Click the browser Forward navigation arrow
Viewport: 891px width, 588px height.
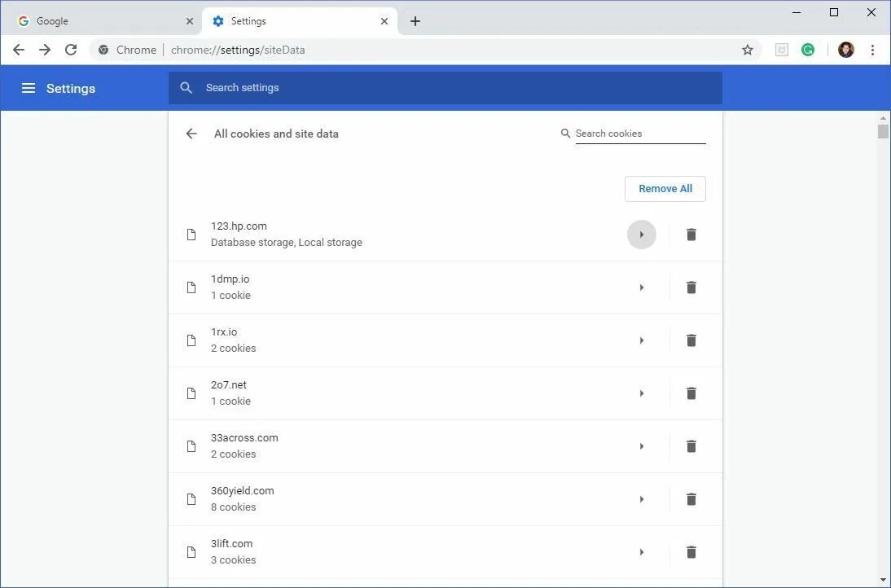45,50
